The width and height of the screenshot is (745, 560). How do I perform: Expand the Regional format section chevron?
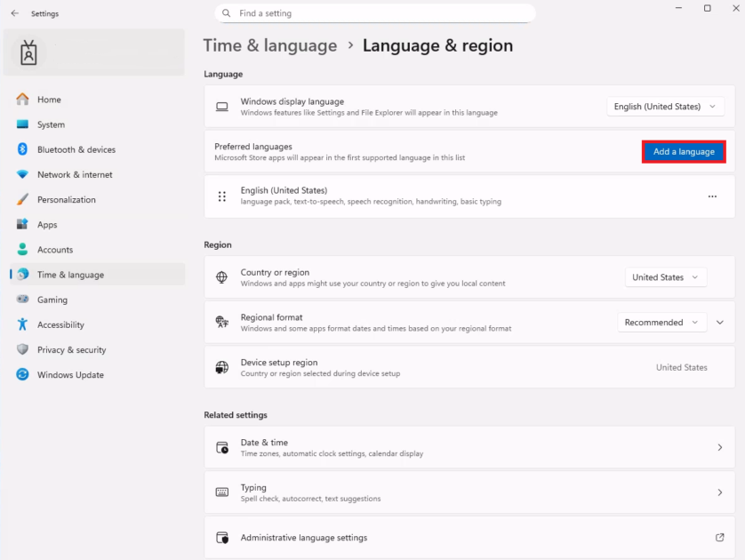[x=720, y=322]
